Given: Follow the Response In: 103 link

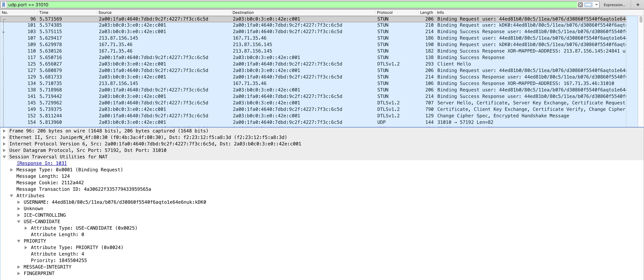Looking at the screenshot, I should coord(42,163).
